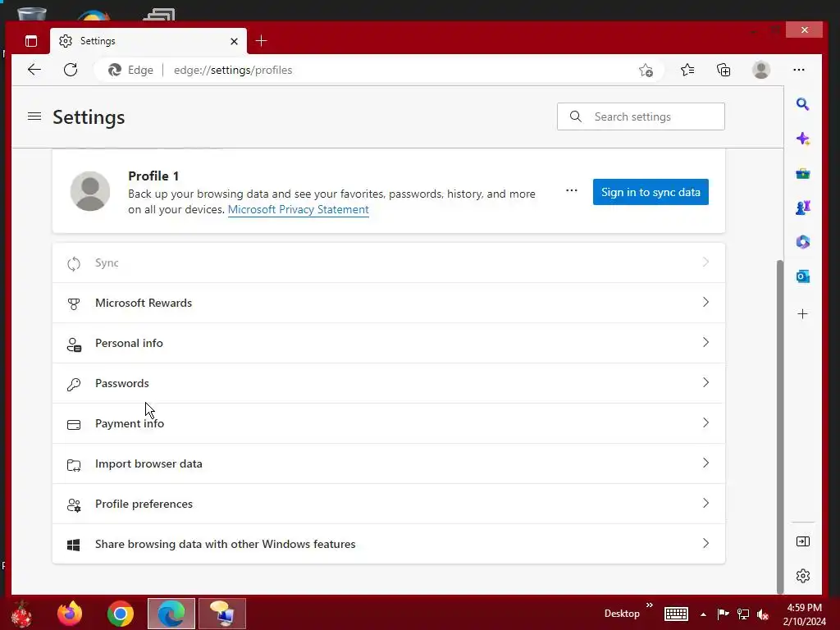
Task: Close the Settings tab
Action: click(234, 41)
